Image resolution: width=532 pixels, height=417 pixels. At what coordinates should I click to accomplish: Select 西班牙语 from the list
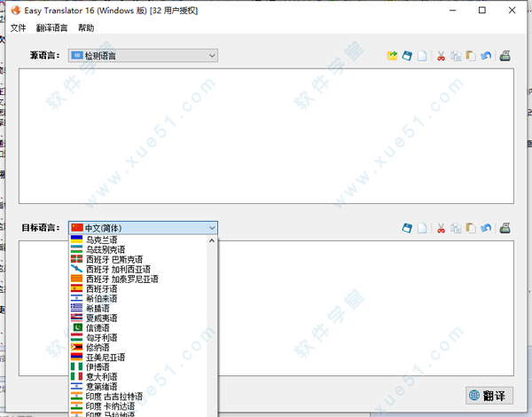(138, 288)
